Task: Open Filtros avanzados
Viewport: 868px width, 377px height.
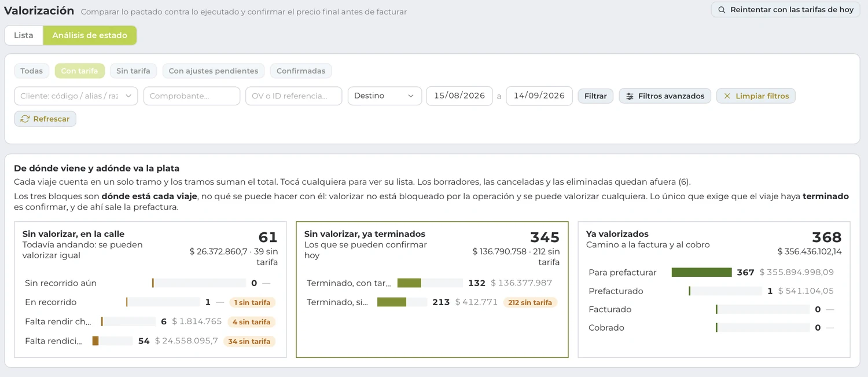Action: pyautogui.click(x=665, y=96)
